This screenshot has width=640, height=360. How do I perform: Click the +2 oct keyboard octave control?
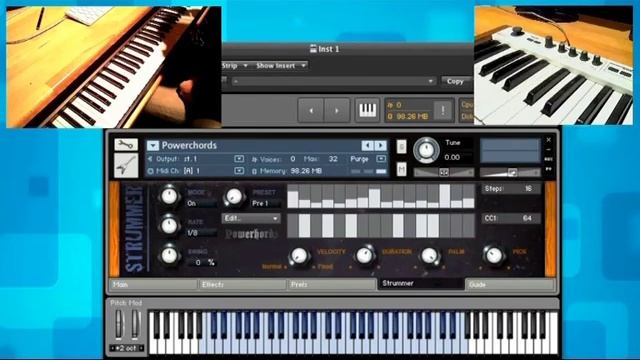[x=126, y=348]
